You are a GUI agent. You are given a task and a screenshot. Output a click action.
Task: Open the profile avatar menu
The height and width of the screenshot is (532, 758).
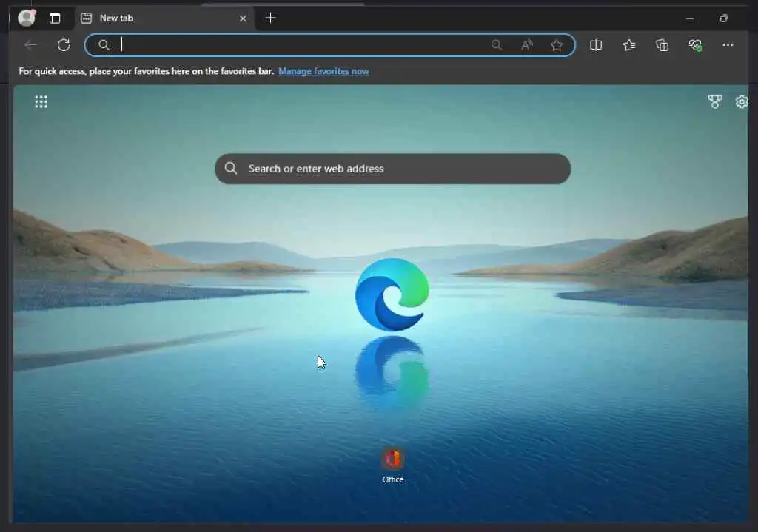[27, 18]
